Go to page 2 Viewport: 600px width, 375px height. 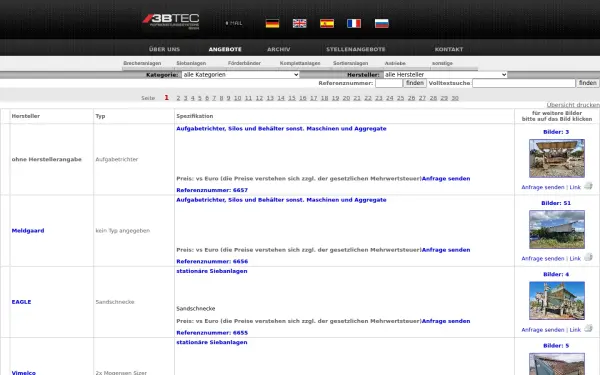click(x=178, y=98)
